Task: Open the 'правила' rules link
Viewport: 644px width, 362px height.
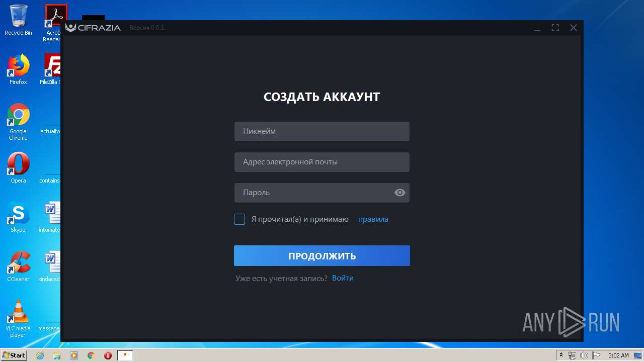Action: (373, 219)
